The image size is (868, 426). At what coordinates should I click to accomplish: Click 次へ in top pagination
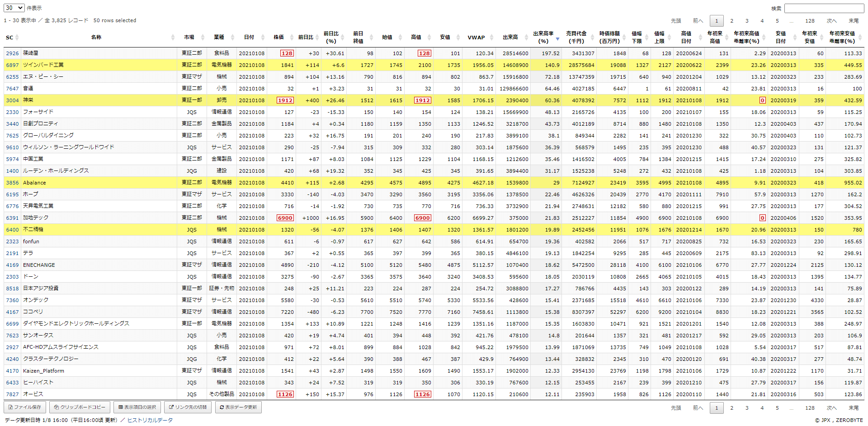click(x=832, y=21)
